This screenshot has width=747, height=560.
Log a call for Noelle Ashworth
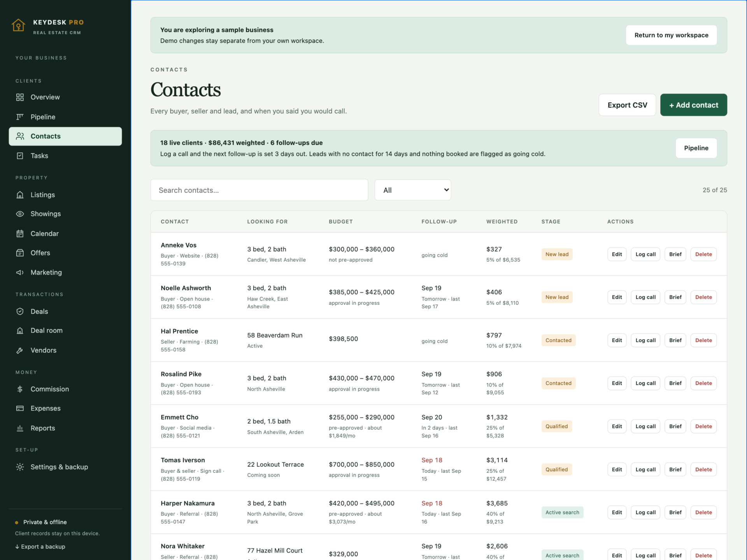point(645,297)
